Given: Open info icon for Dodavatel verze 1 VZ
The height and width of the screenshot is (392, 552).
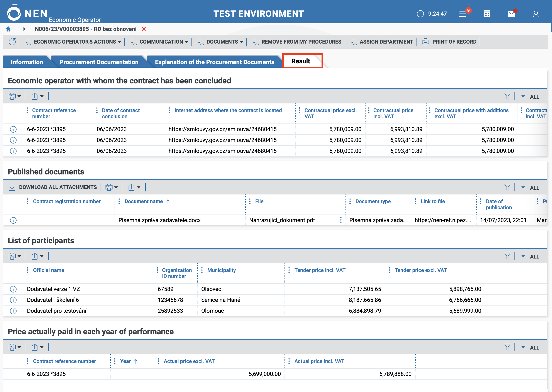Looking at the screenshot, I should click(13, 289).
